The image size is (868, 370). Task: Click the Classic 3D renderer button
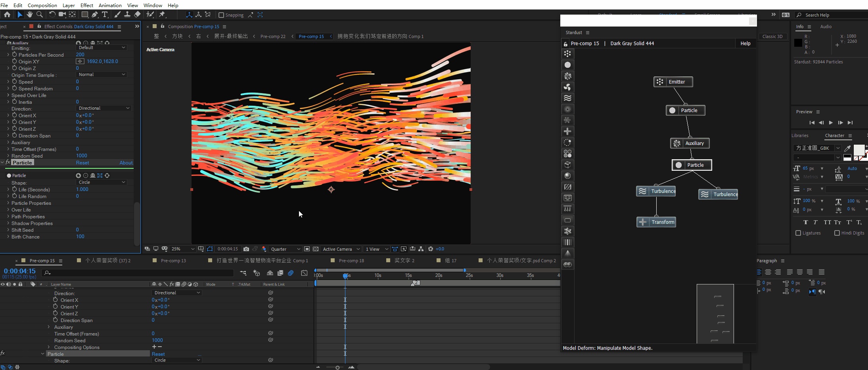pos(772,36)
